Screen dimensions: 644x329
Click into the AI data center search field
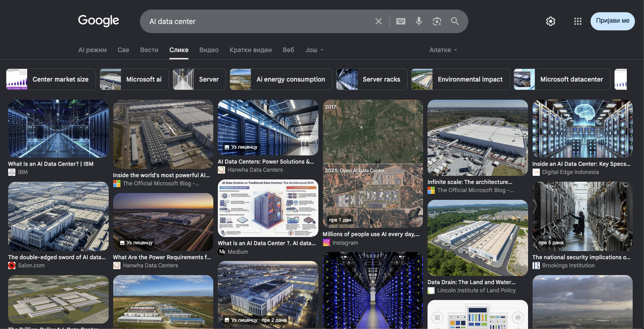[258, 21]
